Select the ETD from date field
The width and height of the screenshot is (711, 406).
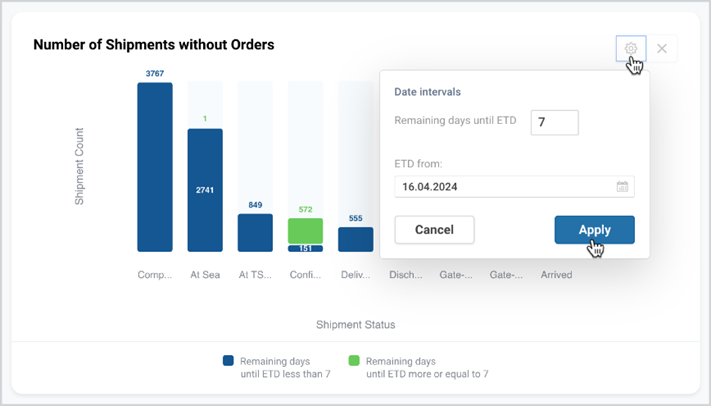(514, 186)
